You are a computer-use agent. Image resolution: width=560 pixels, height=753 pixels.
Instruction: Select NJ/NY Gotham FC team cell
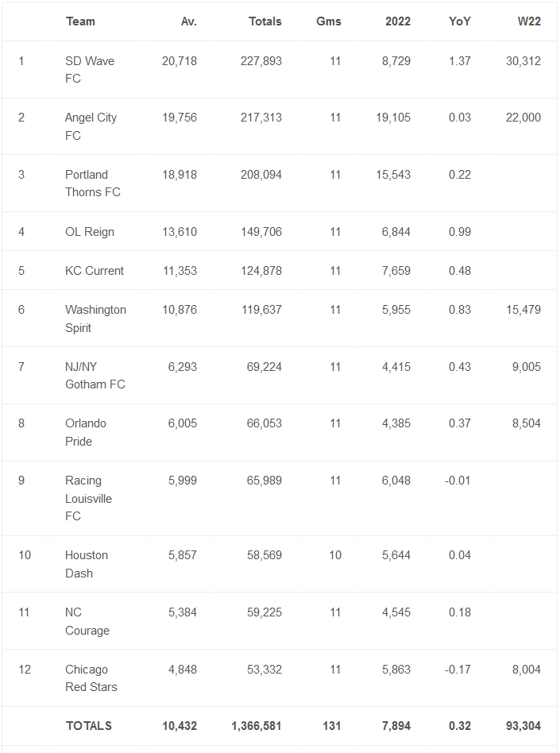pyautogui.click(x=95, y=376)
